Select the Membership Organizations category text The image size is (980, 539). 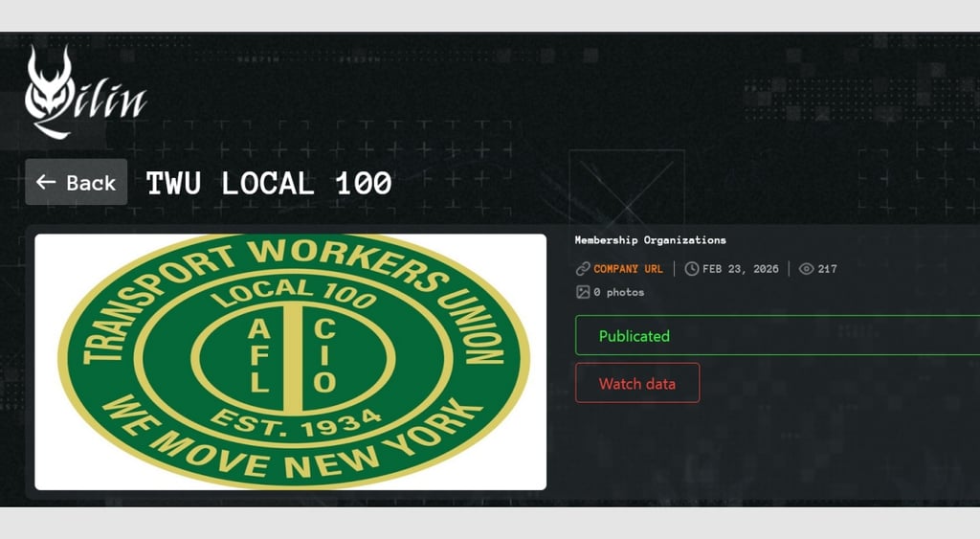click(650, 240)
